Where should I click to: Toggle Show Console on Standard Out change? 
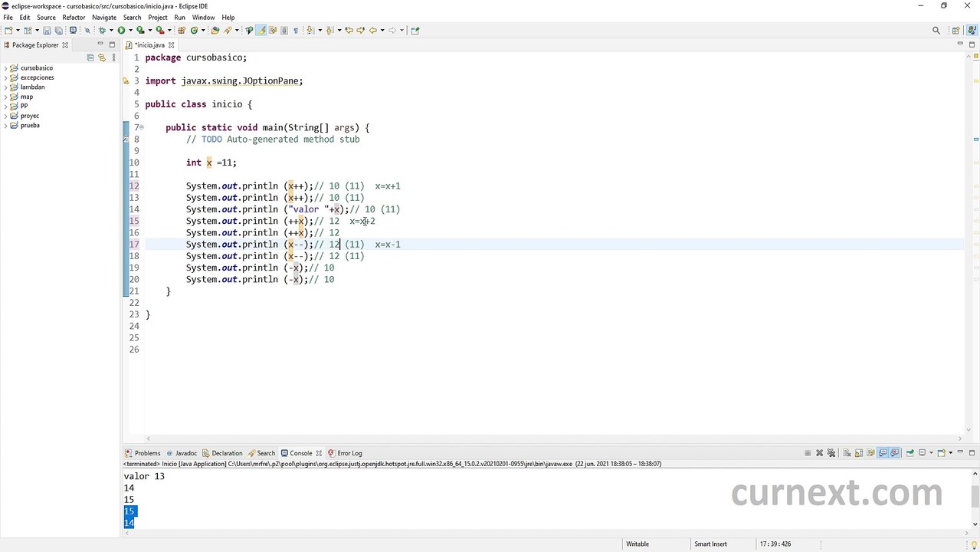click(x=883, y=453)
